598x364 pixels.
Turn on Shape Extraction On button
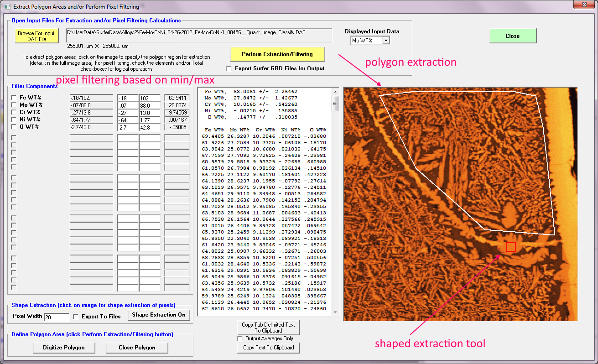159,315
